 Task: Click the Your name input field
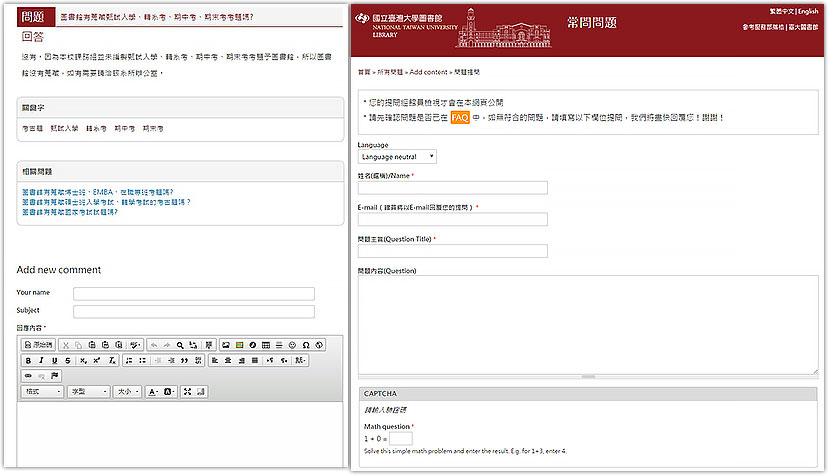(x=194, y=294)
